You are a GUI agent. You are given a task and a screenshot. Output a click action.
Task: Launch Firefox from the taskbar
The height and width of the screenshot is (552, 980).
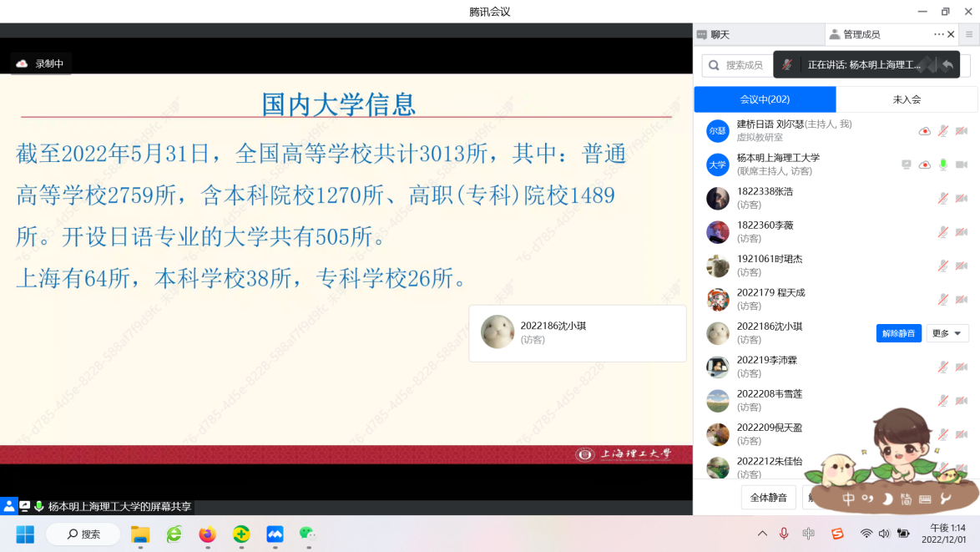(x=207, y=534)
